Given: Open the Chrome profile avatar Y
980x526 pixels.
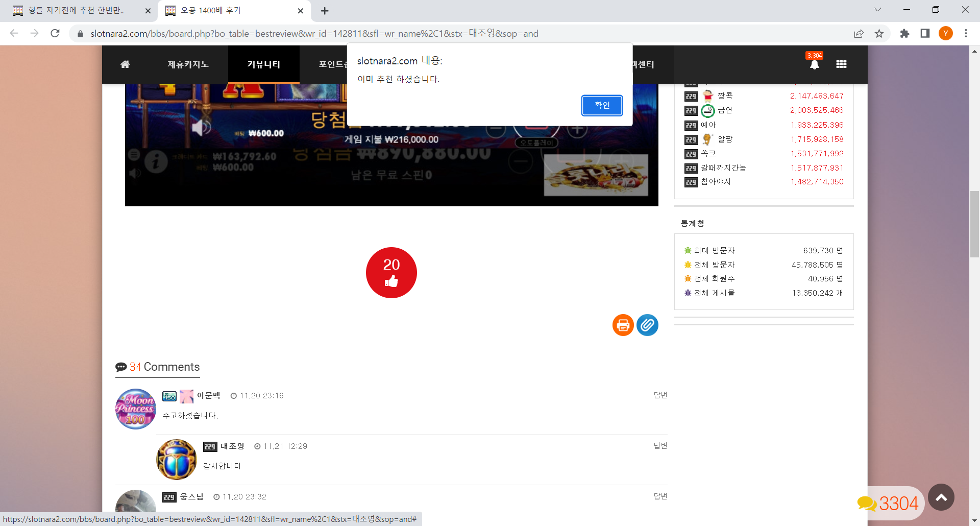Looking at the screenshot, I should click(x=946, y=33).
